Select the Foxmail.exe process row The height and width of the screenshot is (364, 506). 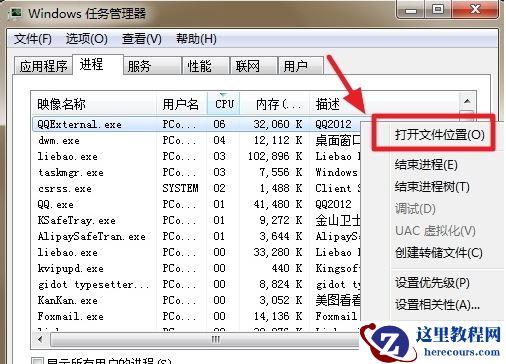[x=197, y=316]
